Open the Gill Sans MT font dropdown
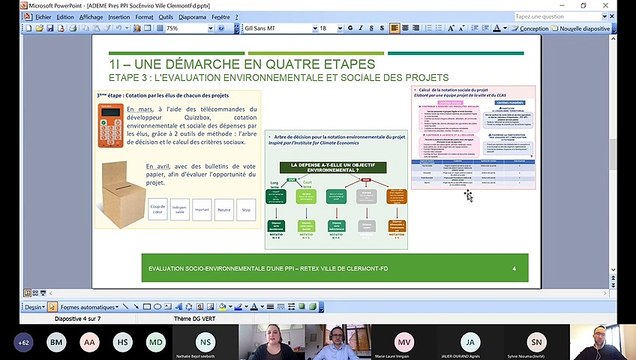Image resolution: width=636 pixels, height=360 pixels. coord(315,28)
